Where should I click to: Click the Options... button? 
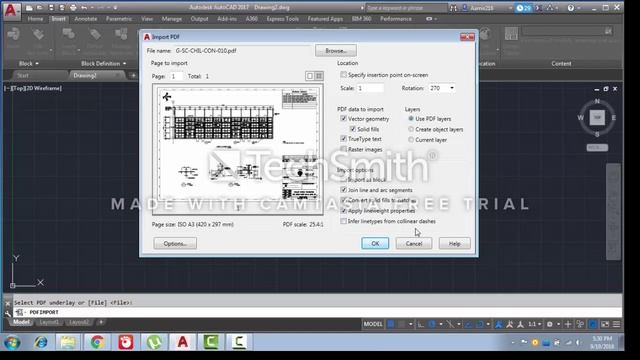coord(175,244)
